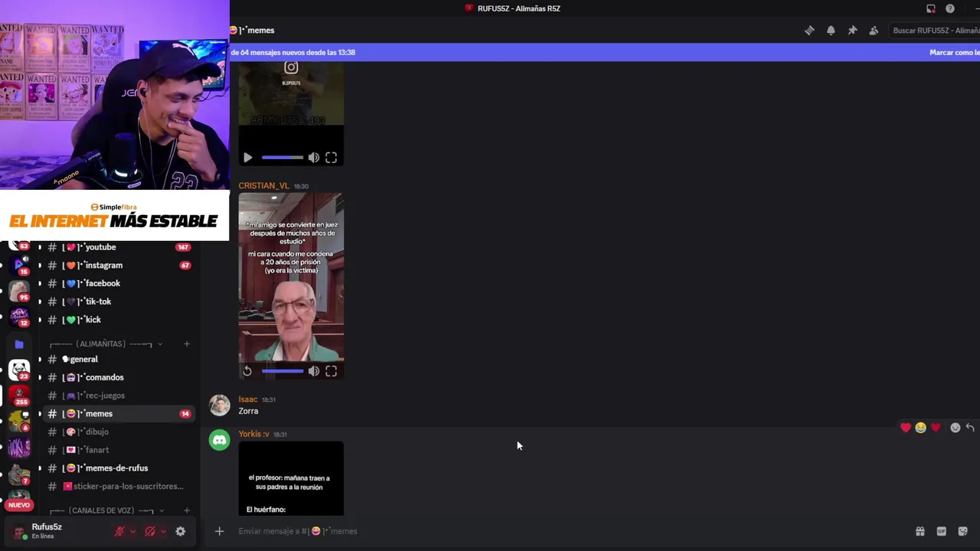980x551 pixels.
Task: Open the sticker picker icon
Action: click(962, 531)
